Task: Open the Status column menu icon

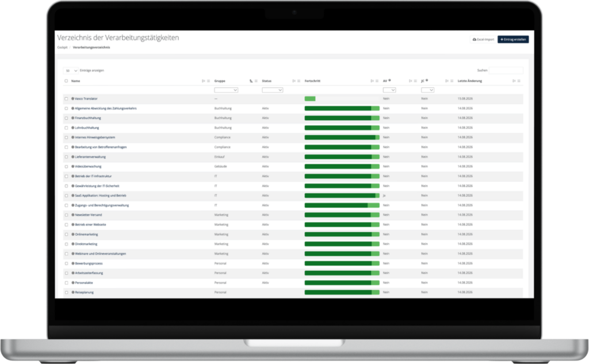Action: pos(299,81)
